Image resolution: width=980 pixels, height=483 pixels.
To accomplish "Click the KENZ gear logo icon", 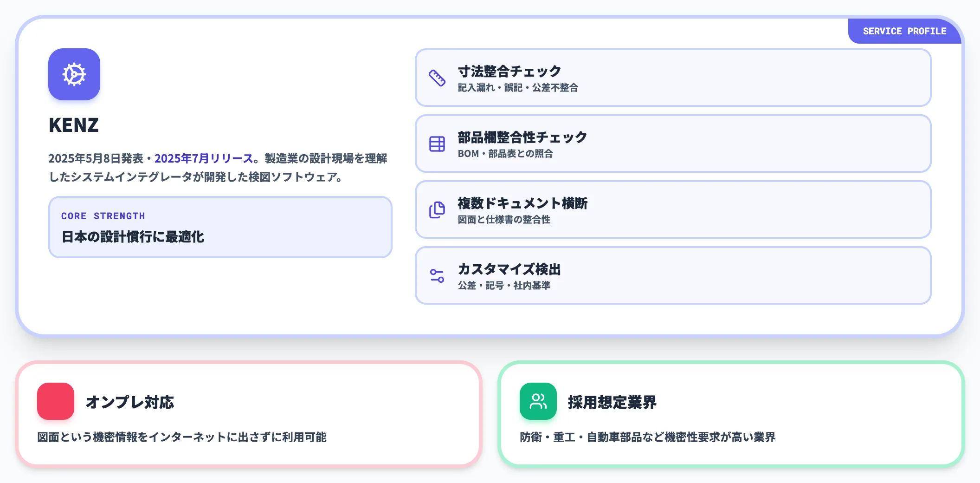I will pyautogui.click(x=74, y=74).
